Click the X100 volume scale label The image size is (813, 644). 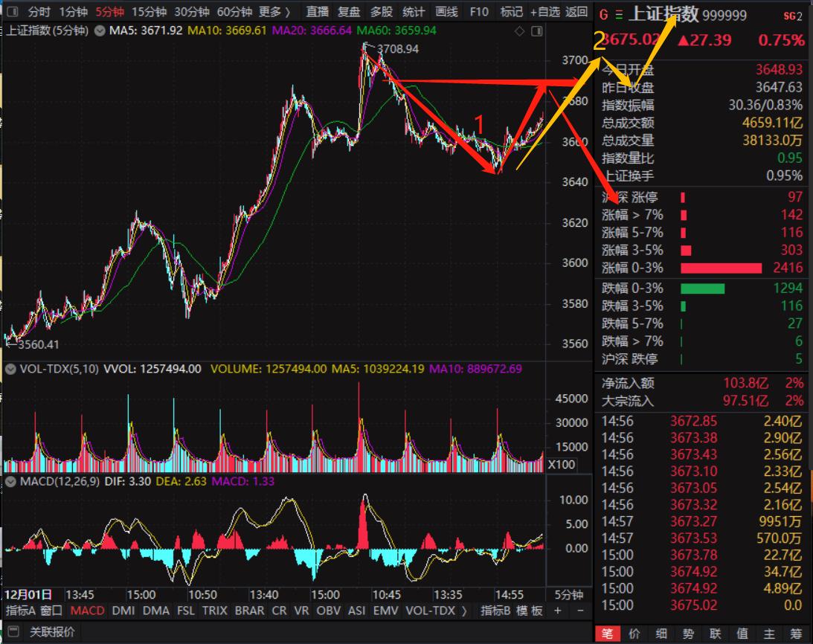click(x=561, y=464)
